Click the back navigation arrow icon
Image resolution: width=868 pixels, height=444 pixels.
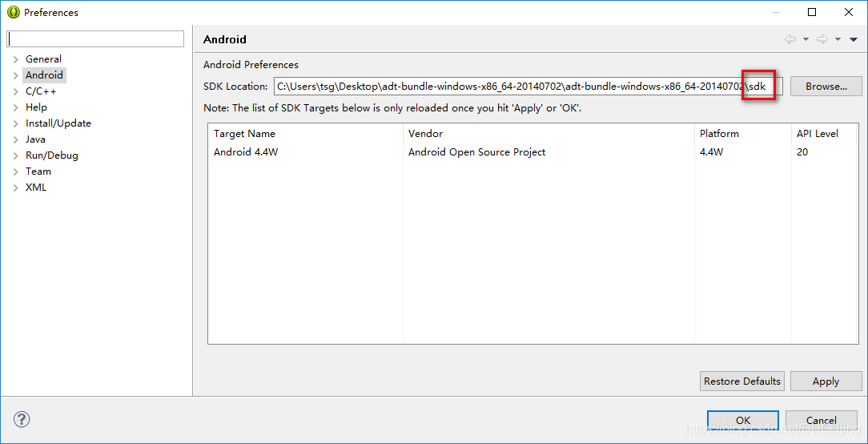tap(790, 38)
